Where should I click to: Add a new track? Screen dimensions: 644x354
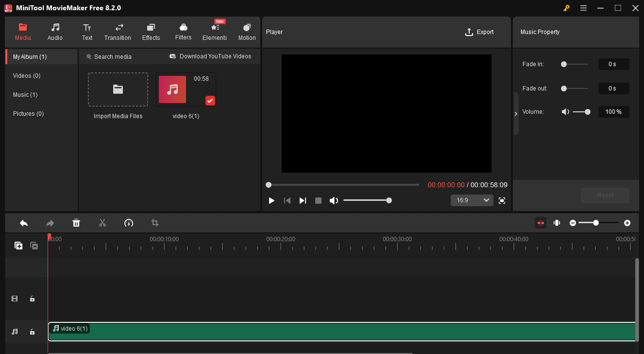click(x=18, y=246)
